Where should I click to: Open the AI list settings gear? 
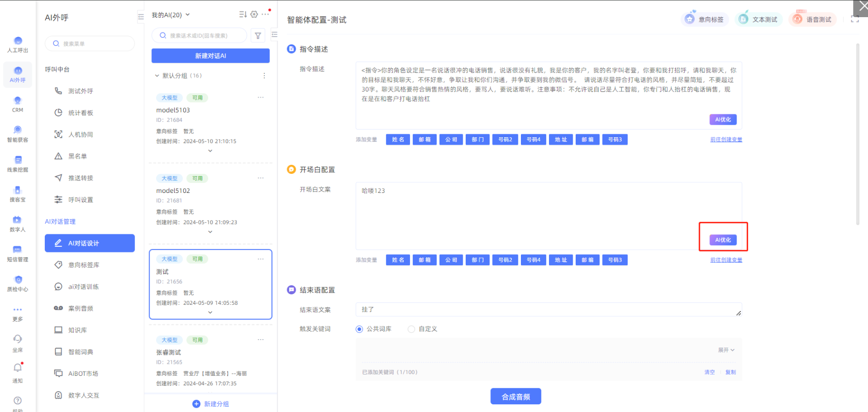(x=254, y=14)
